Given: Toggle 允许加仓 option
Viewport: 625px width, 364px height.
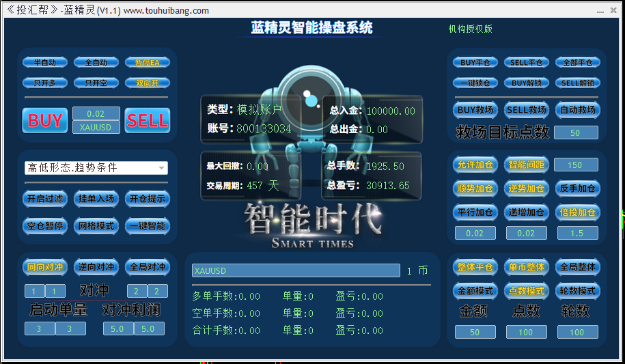Looking at the screenshot, I should coord(475,165).
